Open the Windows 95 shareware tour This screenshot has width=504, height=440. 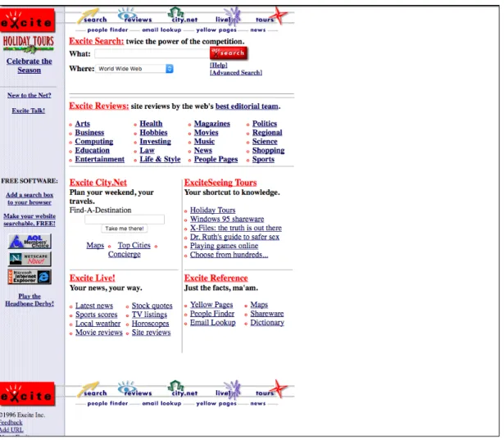[227, 220]
